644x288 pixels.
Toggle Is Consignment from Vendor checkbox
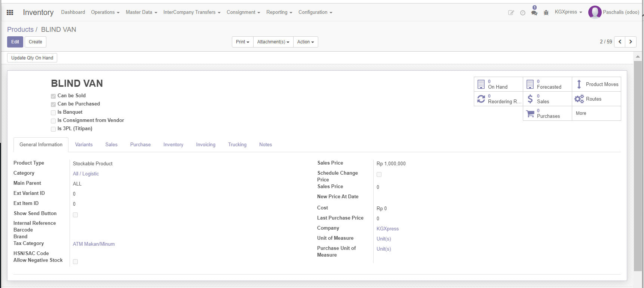(x=53, y=121)
